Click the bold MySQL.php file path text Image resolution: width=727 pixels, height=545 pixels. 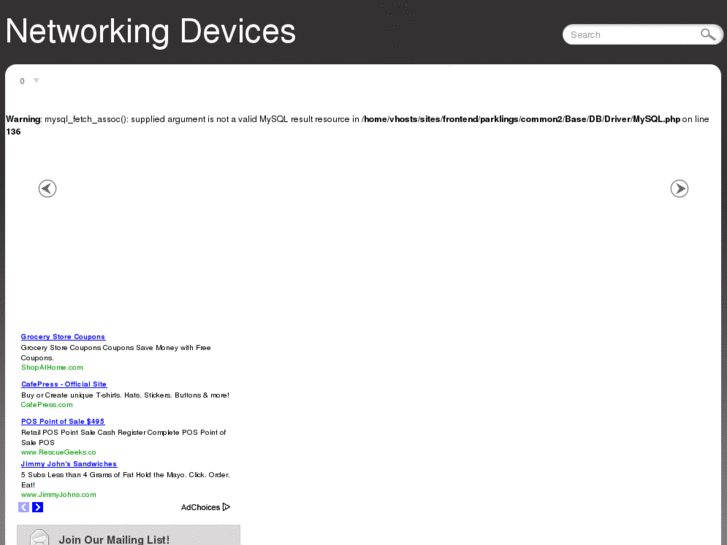click(x=521, y=119)
